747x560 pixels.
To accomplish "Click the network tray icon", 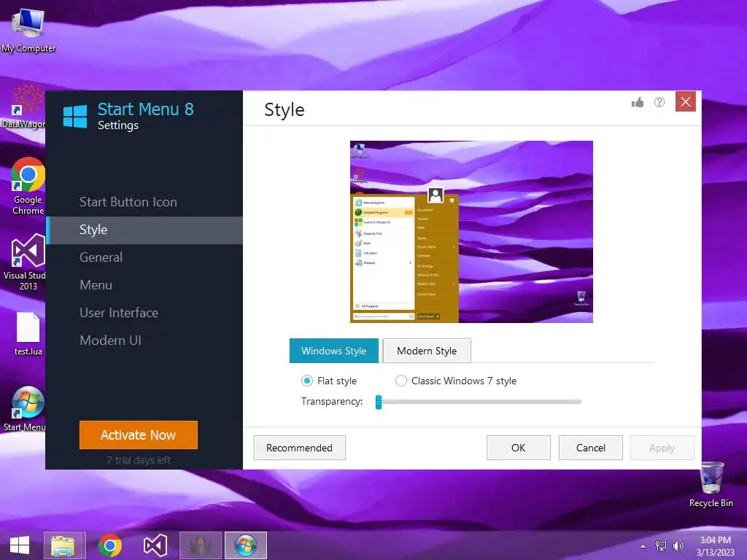I will coord(661,546).
